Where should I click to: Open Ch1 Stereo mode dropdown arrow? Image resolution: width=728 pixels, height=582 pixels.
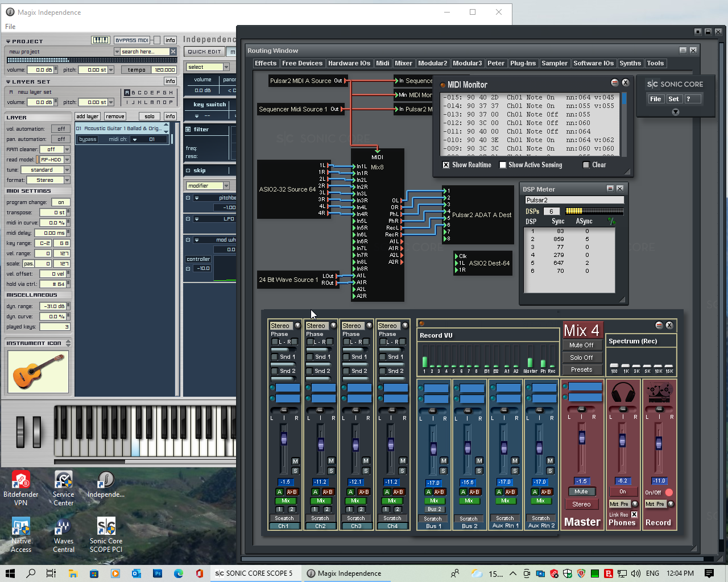(x=297, y=326)
